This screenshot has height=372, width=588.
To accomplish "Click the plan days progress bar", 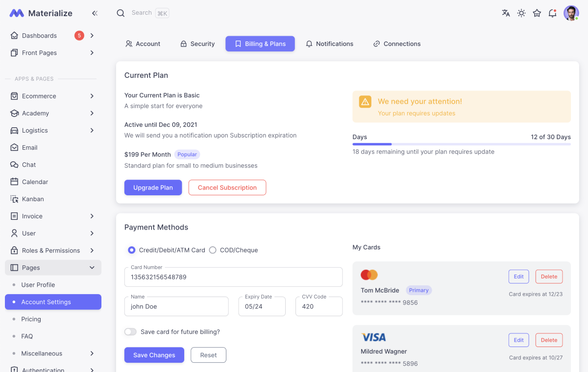I will [x=461, y=144].
